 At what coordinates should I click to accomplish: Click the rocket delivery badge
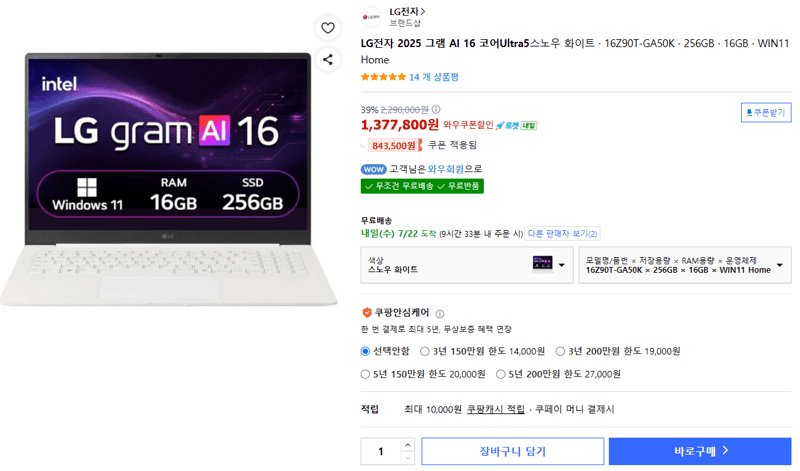pyautogui.click(x=517, y=126)
